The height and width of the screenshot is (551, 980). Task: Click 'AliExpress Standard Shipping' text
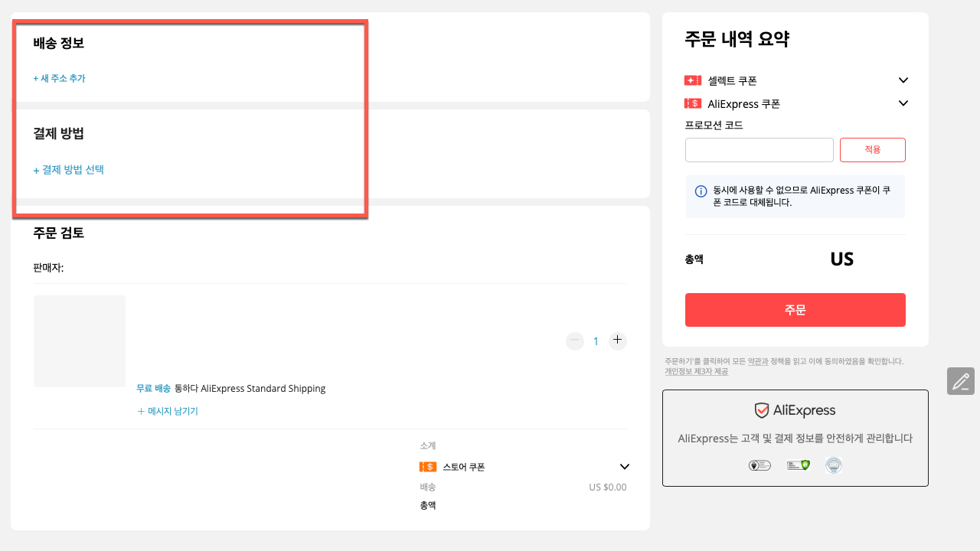[263, 389]
